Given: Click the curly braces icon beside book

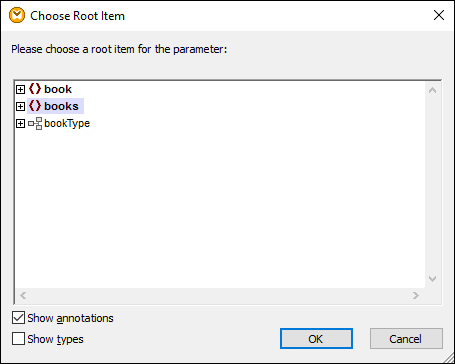Looking at the screenshot, I should coord(35,89).
